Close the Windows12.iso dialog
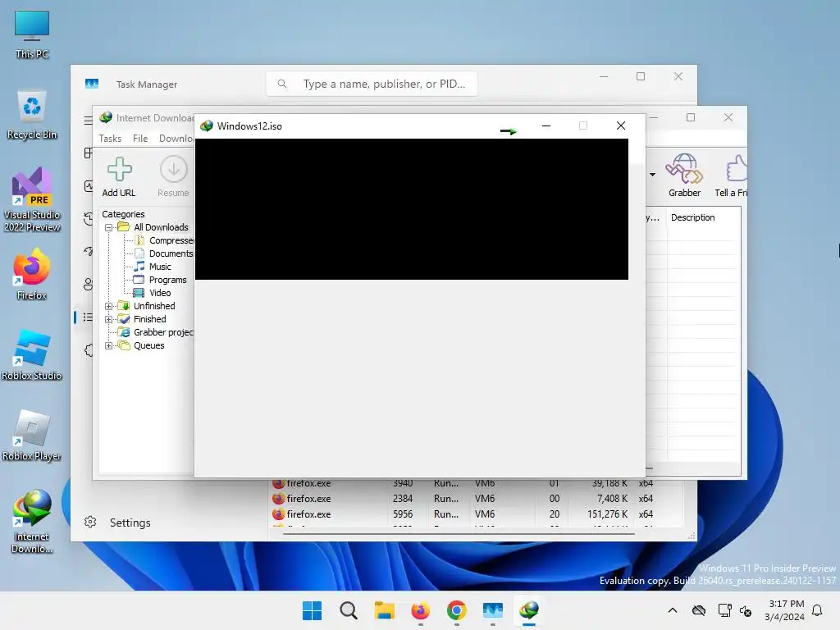The image size is (840, 630). [x=621, y=126]
